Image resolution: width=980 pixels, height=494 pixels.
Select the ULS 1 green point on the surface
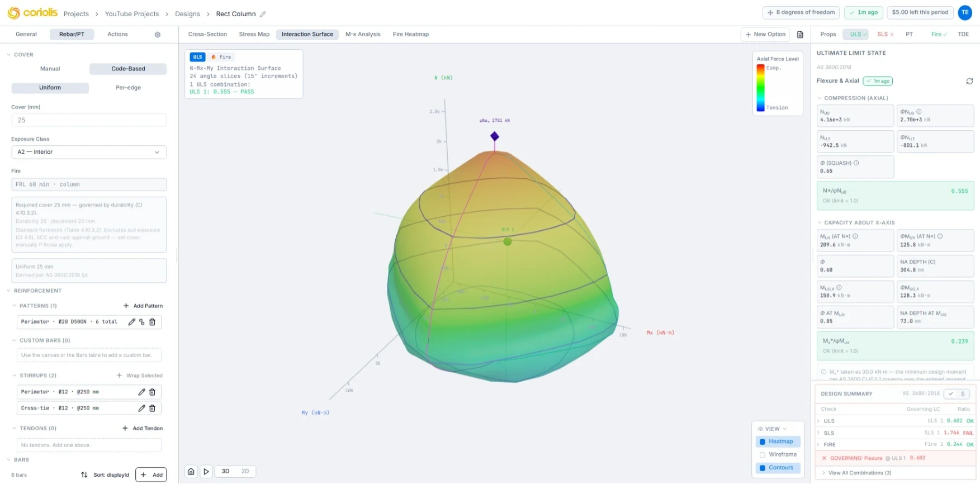pyautogui.click(x=508, y=242)
